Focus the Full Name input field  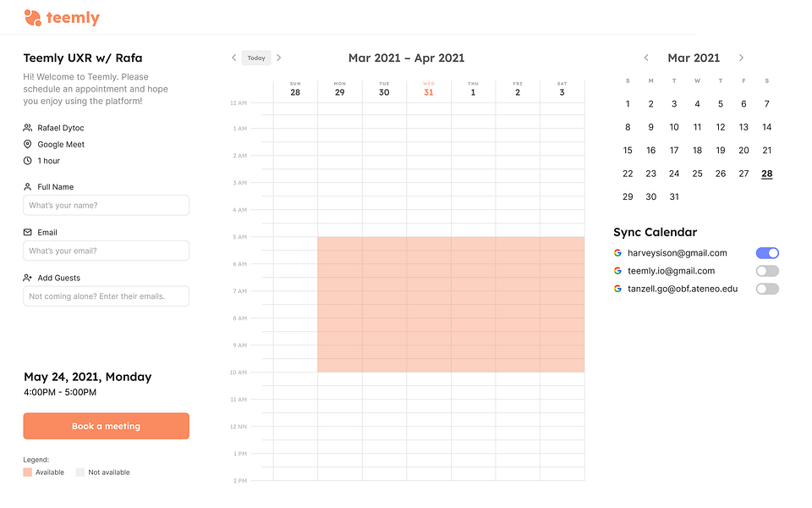click(107, 205)
